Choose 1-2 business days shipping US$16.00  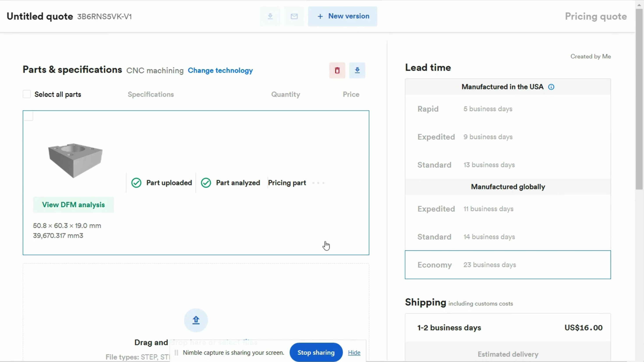(x=508, y=327)
